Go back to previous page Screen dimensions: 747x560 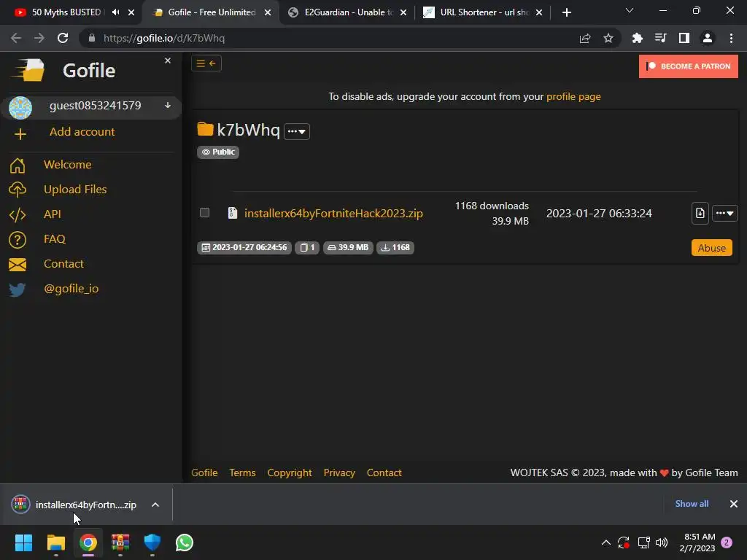pos(16,38)
